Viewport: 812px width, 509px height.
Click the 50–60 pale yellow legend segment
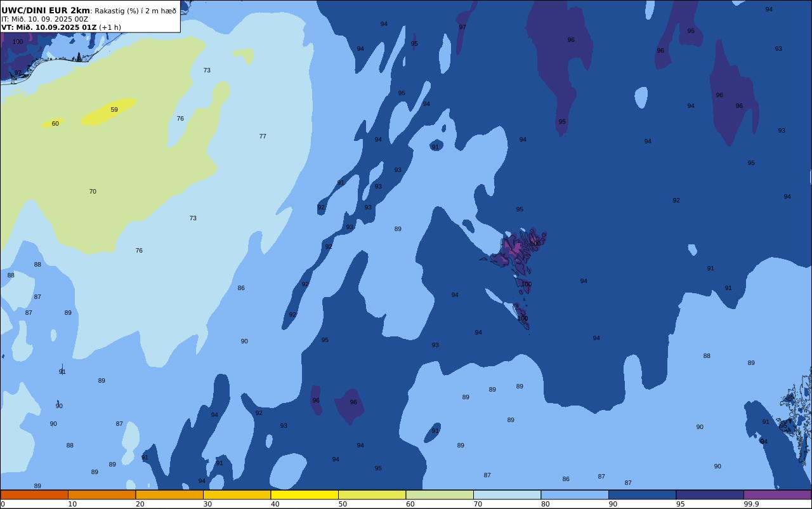[372, 494]
